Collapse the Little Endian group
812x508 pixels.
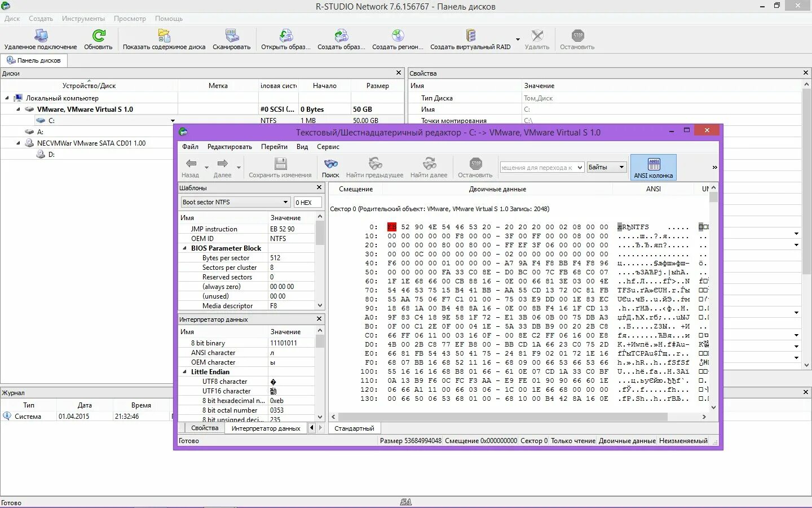184,372
